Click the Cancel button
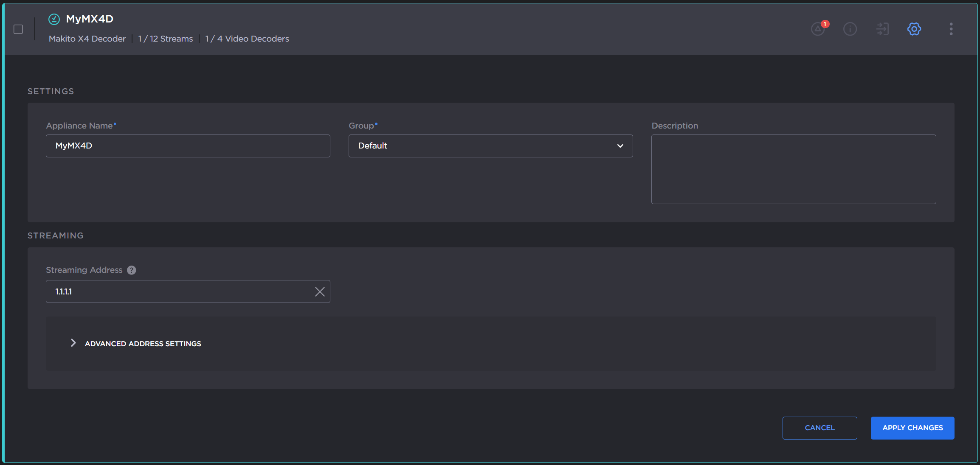The width and height of the screenshot is (980, 465). [x=819, y=428]
